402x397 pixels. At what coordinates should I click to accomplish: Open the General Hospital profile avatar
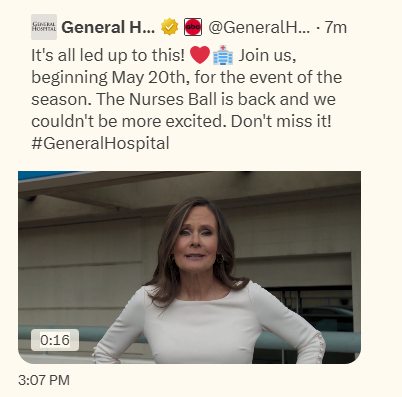click(x=44, y=27)
